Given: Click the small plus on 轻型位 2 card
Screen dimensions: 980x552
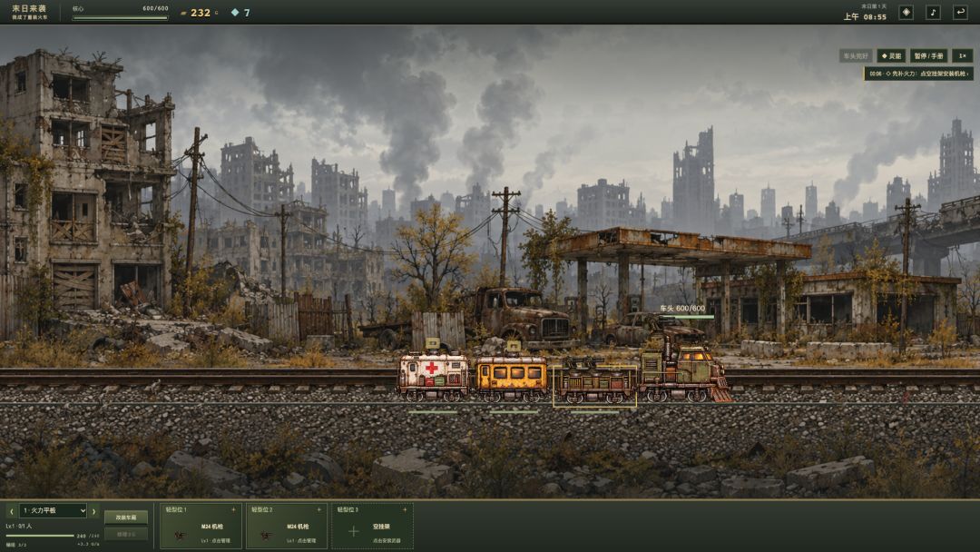Looking at the screenshot, I should point(319,510).
